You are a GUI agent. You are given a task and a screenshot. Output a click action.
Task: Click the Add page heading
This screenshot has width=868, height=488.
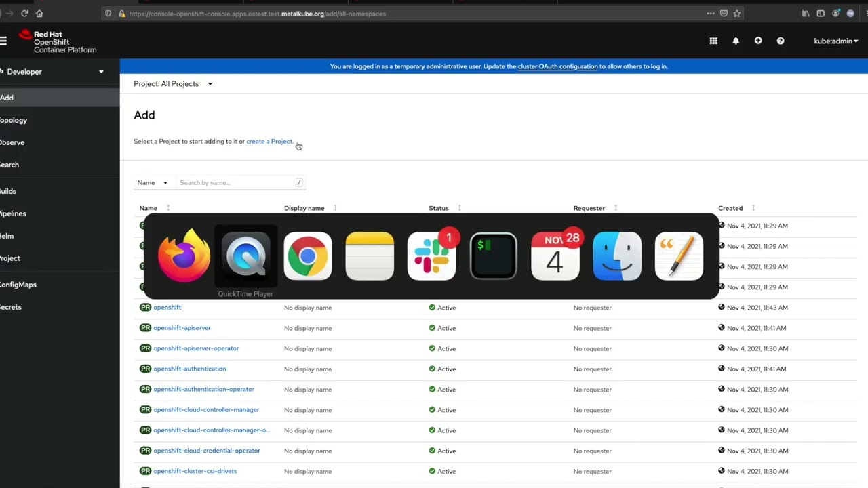click(x=144, y=115)
